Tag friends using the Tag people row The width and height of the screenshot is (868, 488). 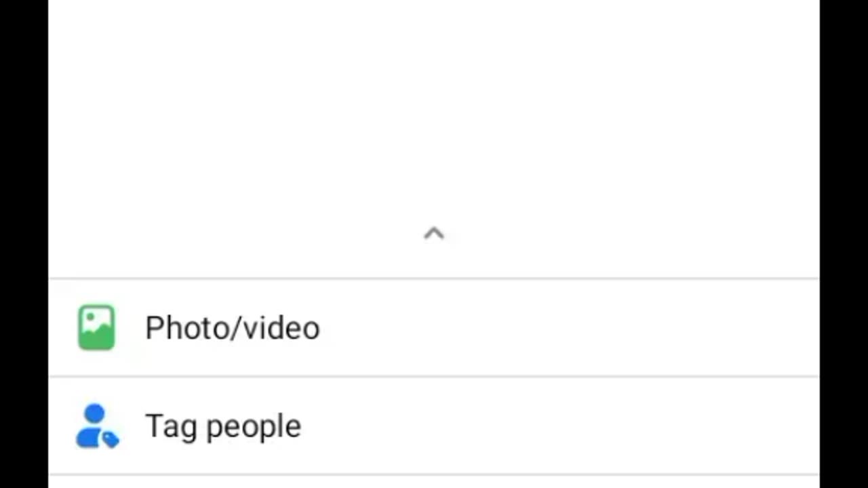click(x=434, y=426)
